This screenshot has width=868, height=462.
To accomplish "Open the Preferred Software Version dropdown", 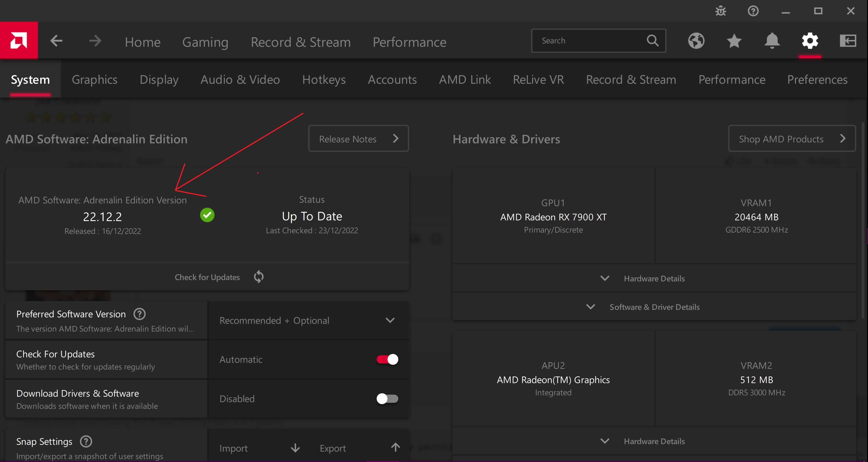I will [x=309, y=320].
